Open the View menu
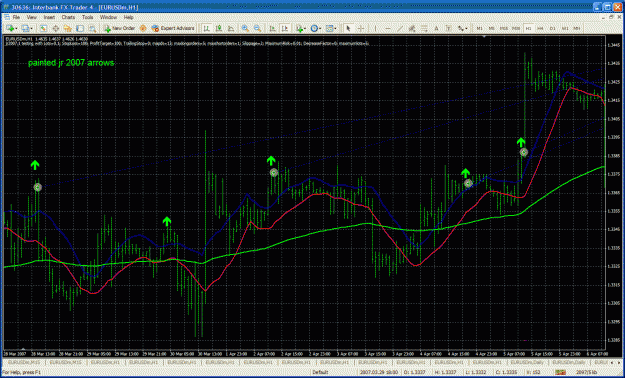The height and width of the screenshot is (378, 625). click(32, 18)
